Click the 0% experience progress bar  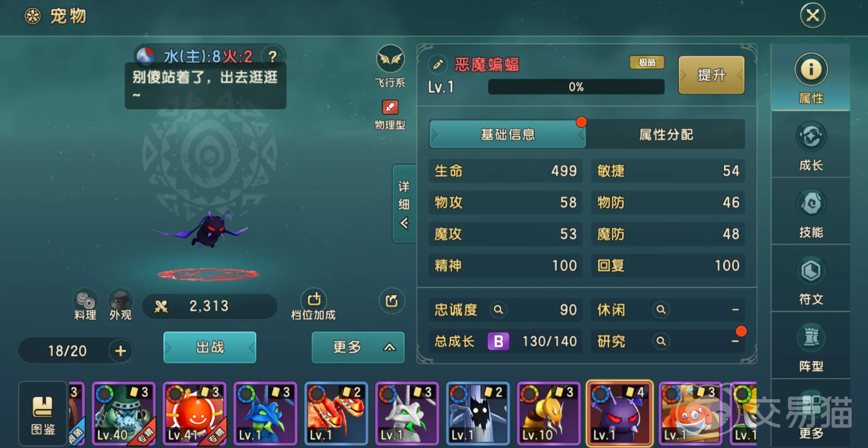tap(576, 87)
